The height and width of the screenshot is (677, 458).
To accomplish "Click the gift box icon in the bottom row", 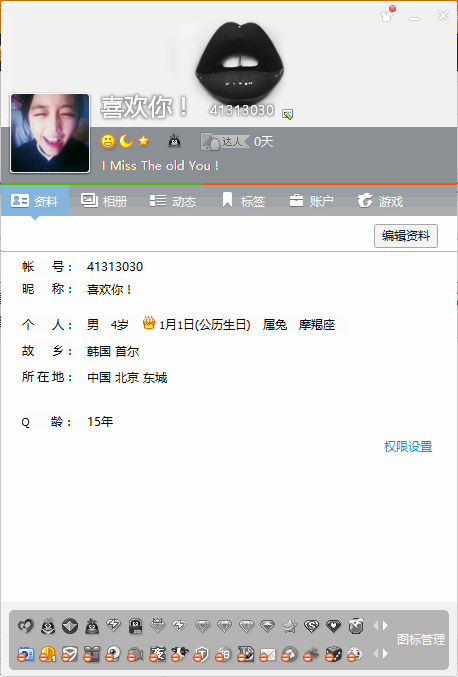I will point(91,654).
